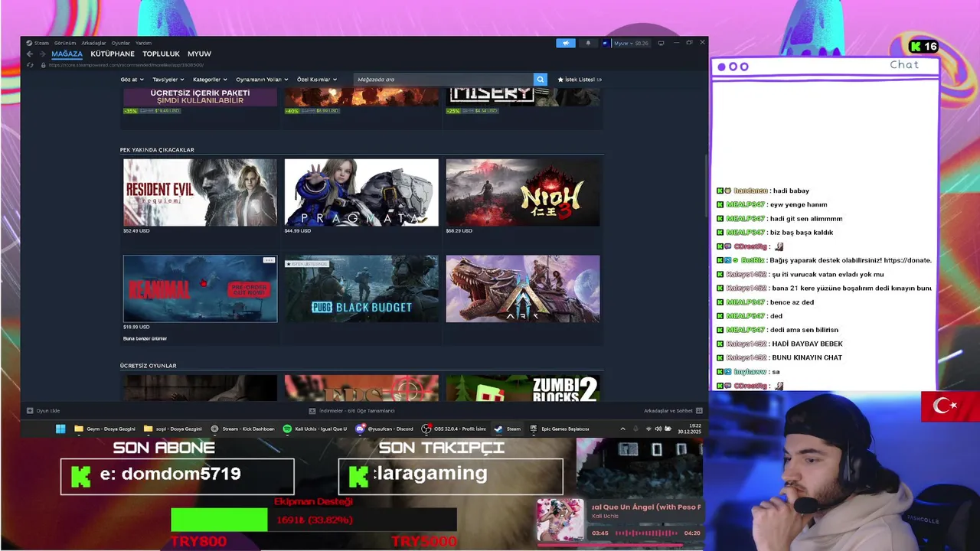
Task: Open the Arkadaşlar menu
Action: pos(93,43)
